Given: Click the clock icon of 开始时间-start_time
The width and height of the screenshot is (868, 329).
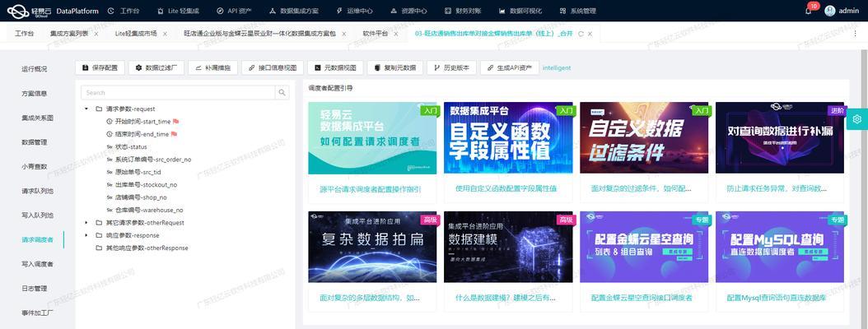Looking at the screenshot, I should (110, 121).
